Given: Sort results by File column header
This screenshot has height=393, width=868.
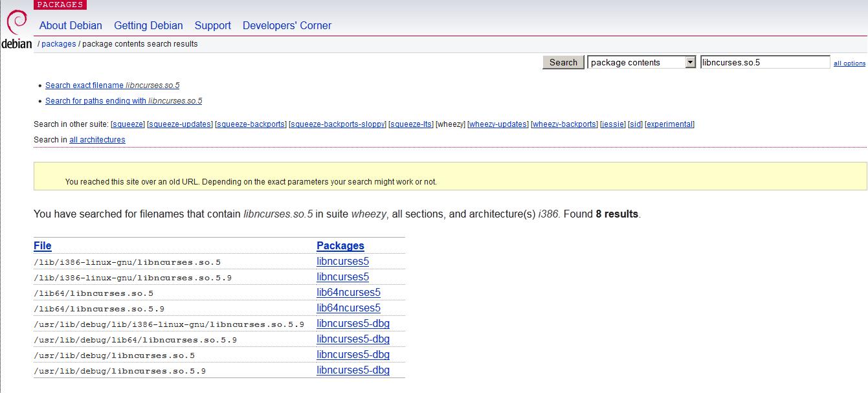Looking at the screenshot, I should pyautogui.click(x=43, y=246).
